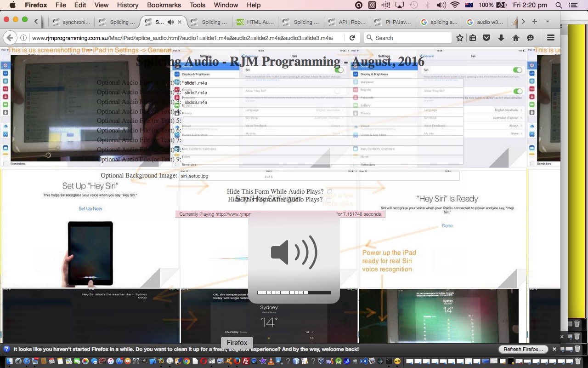Open the Downloads arrow icon
The width and height of the screenshot is (588, 368).
tap(501, 38)
